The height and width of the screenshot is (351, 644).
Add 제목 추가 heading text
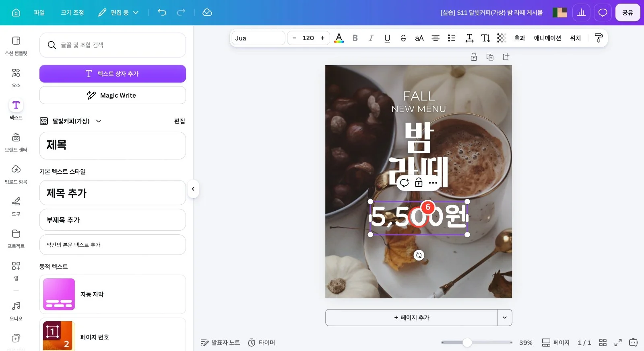(113, 193)
